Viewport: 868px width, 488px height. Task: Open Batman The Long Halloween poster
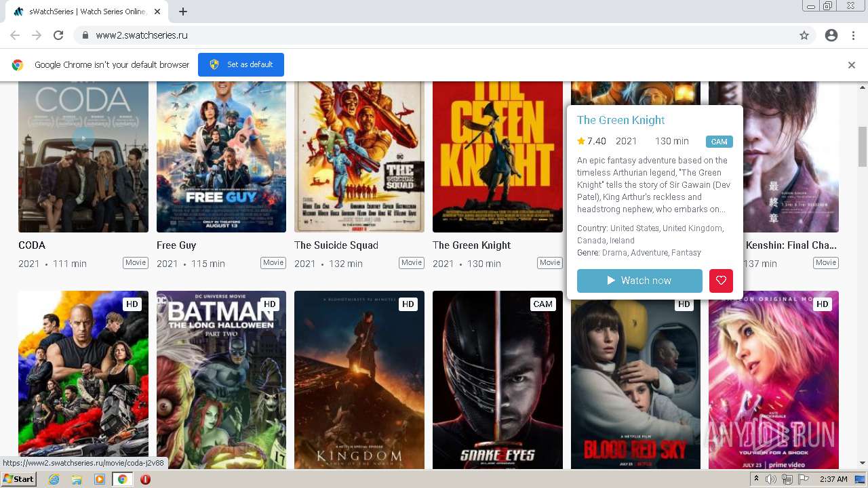(x=221, y=380)
